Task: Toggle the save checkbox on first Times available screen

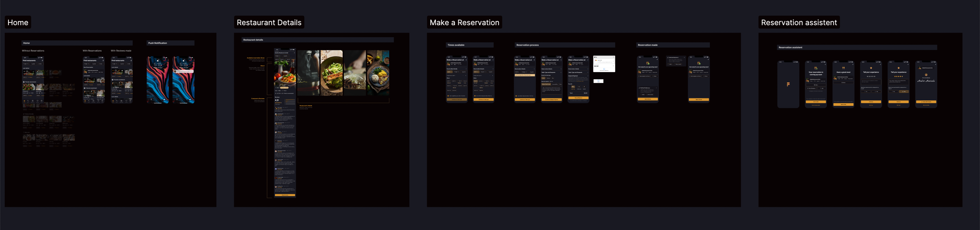Action: pyautogui.click(x=448, y=96)
